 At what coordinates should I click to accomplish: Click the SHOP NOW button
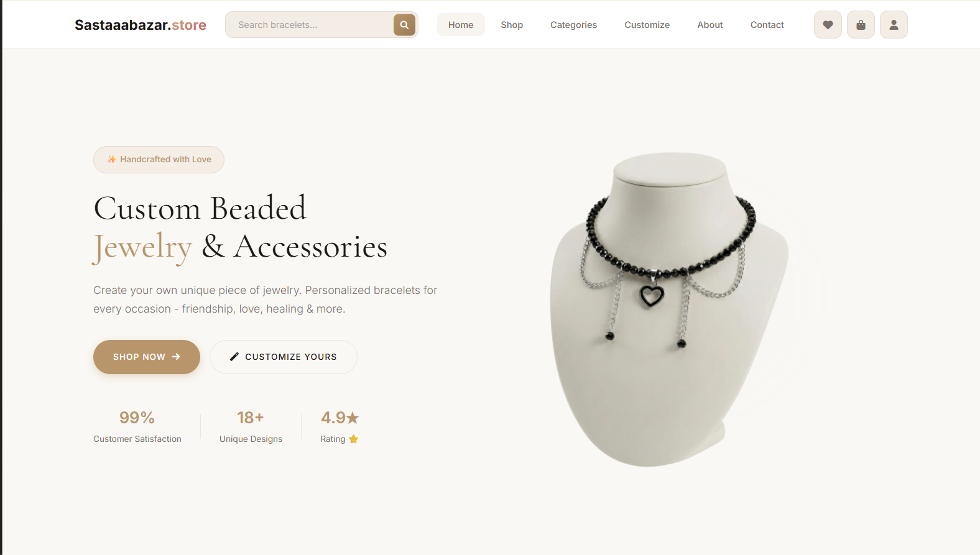pyautogui.click(x=147, y=357)
